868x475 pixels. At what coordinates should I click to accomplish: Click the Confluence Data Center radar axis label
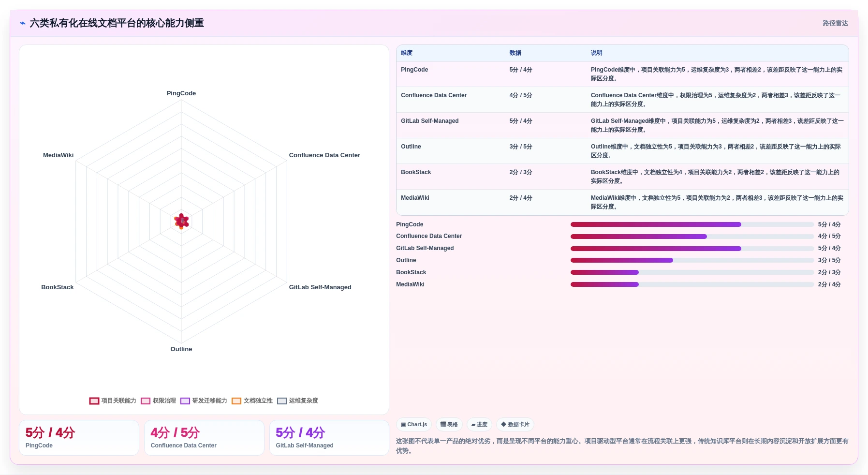324,155
